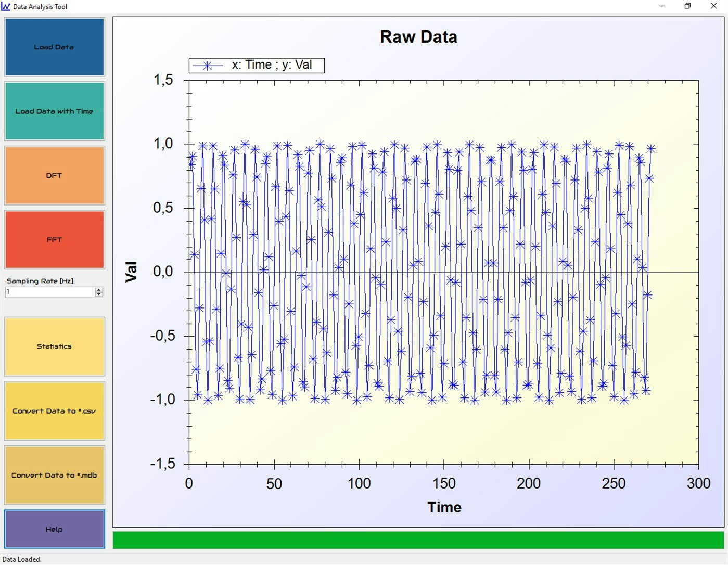Convert Data to *.csv
This screenshot has width=728, height=565.
pyautogui.click(x=54, y=410)
